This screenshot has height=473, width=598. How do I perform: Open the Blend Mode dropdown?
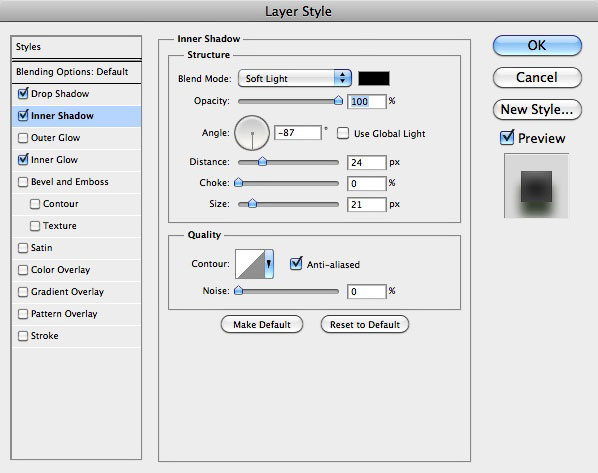coord(294,79)
